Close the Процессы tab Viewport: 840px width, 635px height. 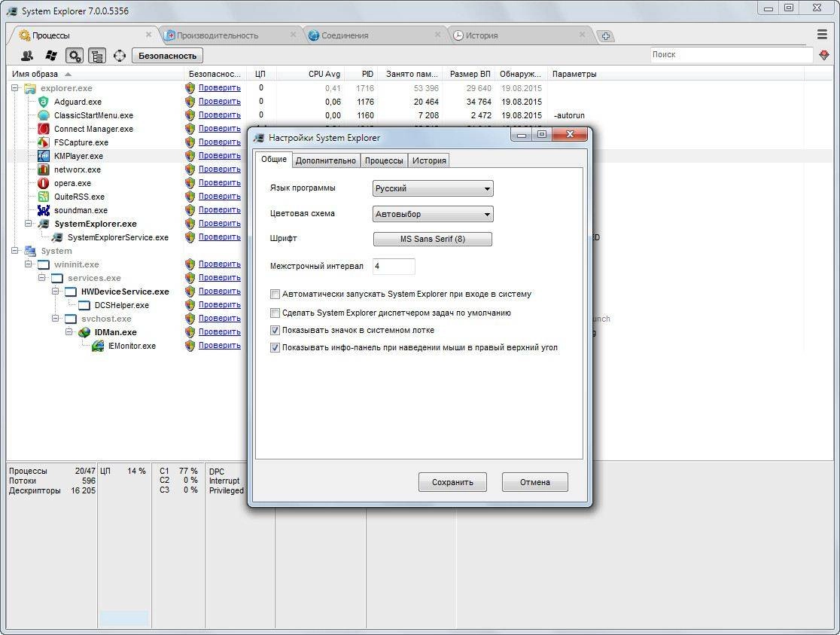(148, 35)
